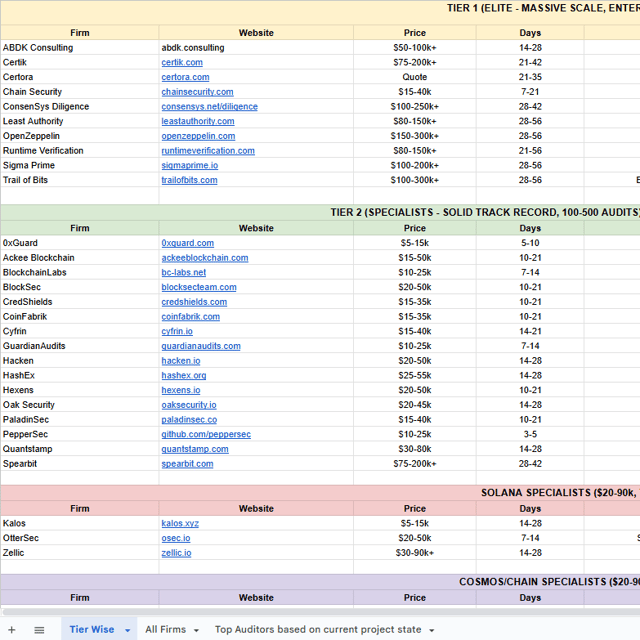Viewport: 640px width, 640px height.
Task: Open the All Sheets list icon
Action: tap(39, 630)
